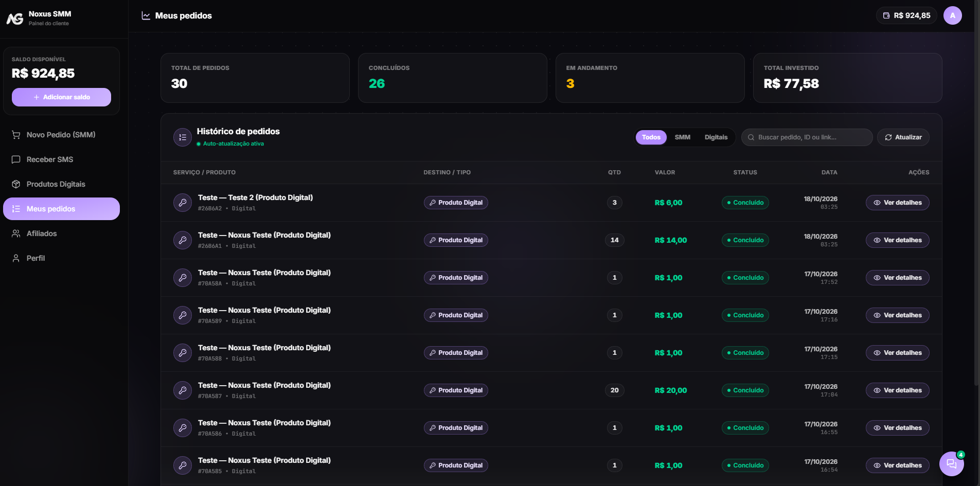Screen dimensions: 980x486
Task: View details of order #70A58A
Action: point(897,278)
